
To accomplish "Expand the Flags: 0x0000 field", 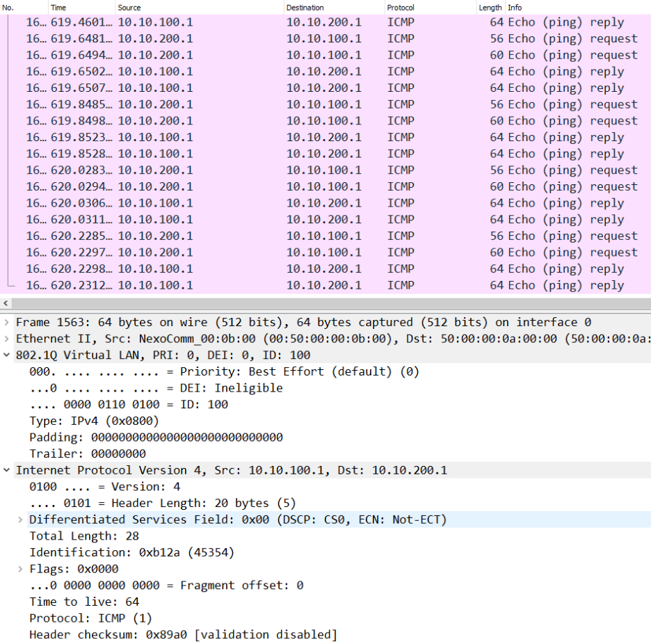I will [21, 570].
